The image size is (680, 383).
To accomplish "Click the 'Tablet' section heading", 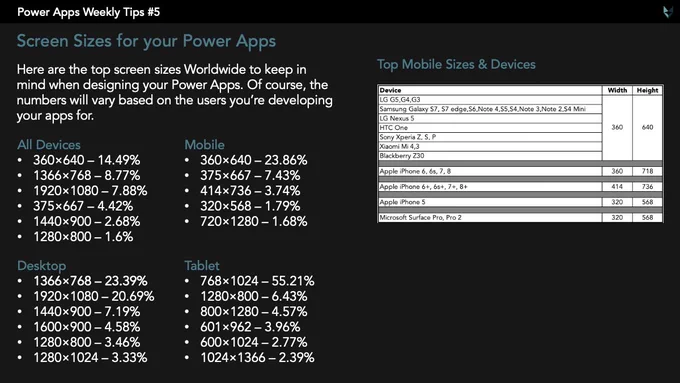I will (202, 265).
